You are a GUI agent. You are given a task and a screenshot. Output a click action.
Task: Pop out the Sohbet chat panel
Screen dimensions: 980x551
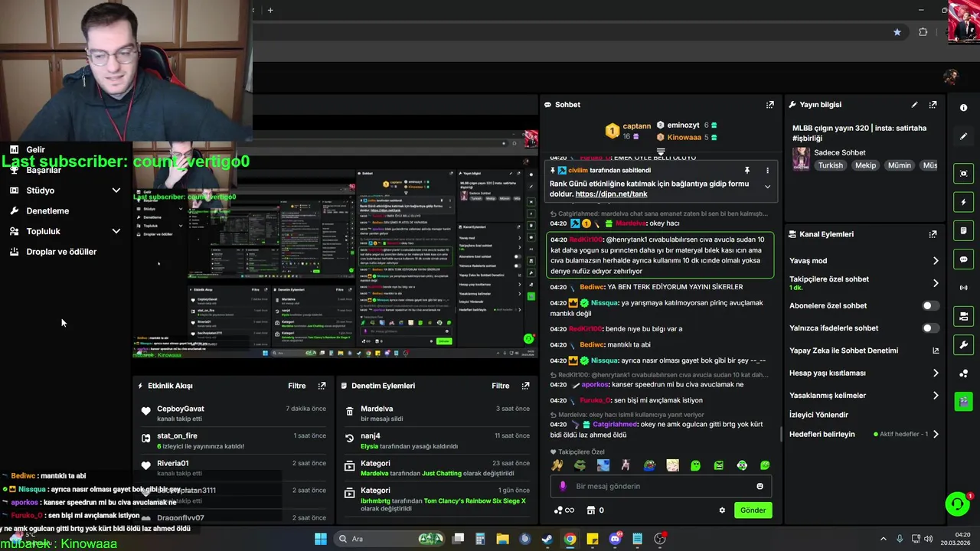[770, 105]
